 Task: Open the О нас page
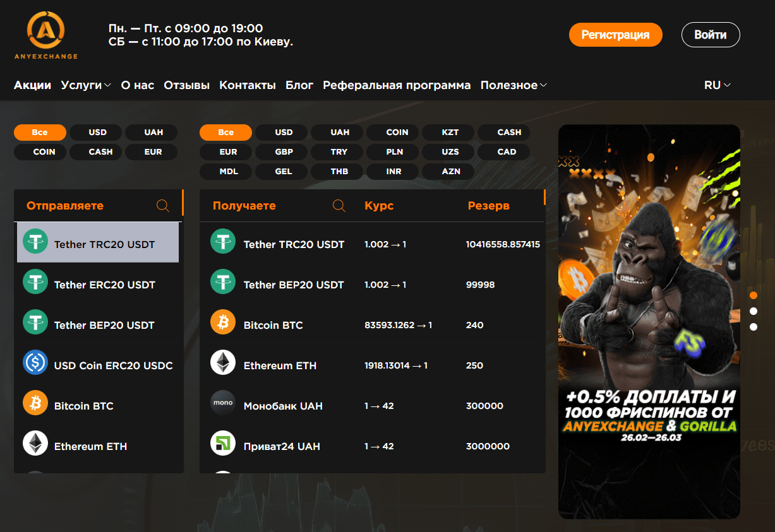138,85
